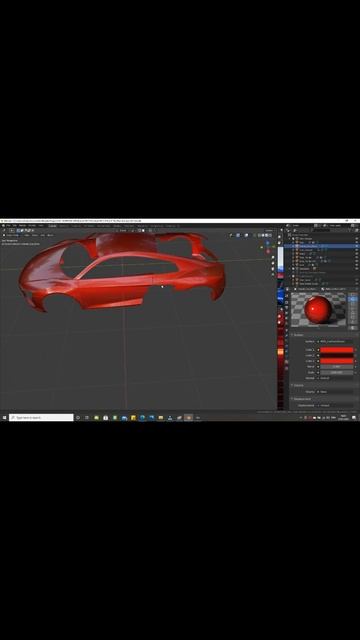Open the Volume shader selector
The width and height of the screenshot is (360, 640).
pos(336,392)
